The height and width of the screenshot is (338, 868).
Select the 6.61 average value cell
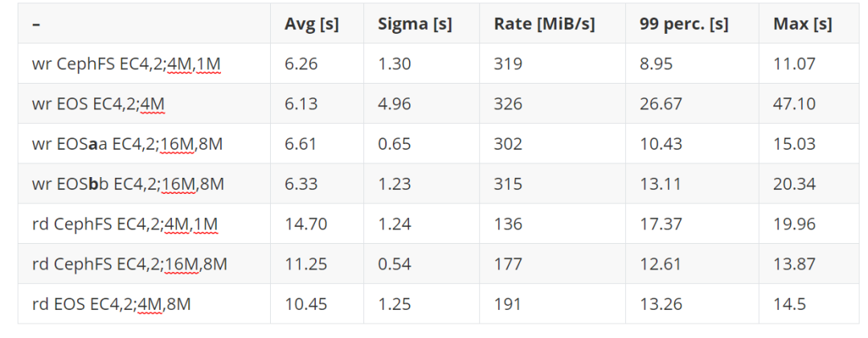pos(301,144)
